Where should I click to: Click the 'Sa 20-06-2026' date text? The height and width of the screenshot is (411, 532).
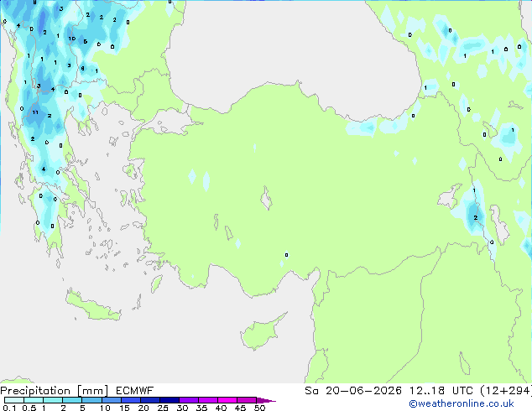pos(353,391)
